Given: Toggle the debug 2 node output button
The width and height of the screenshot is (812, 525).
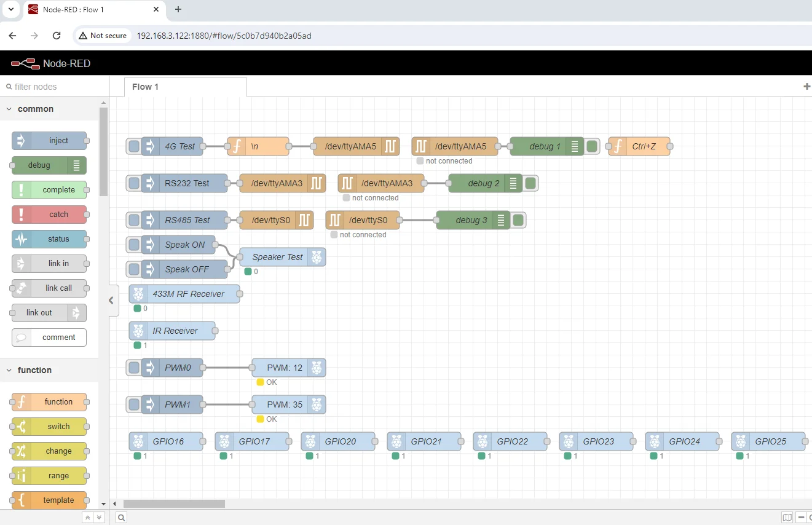Looking at the screenshot, I should tap(530, 183).
